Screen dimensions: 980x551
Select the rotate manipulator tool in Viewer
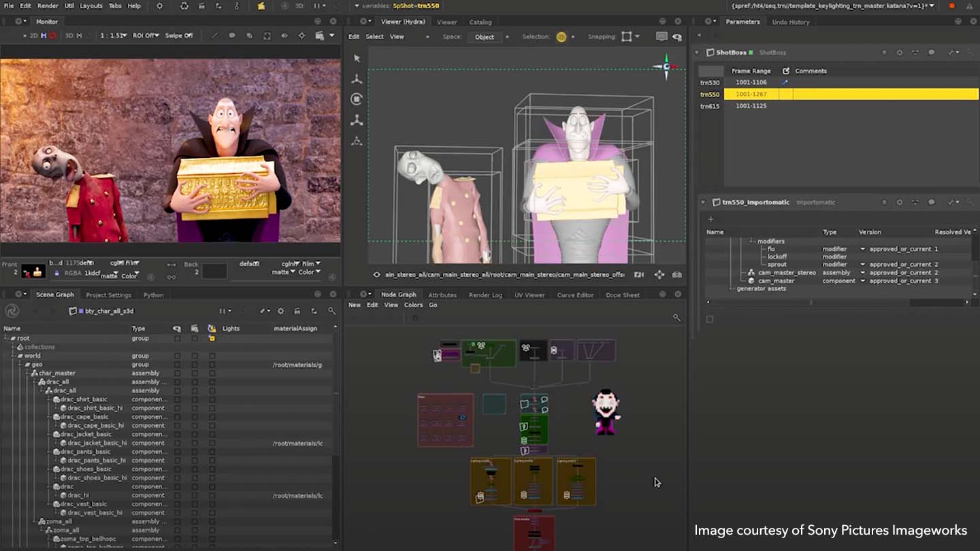[357, 99]
